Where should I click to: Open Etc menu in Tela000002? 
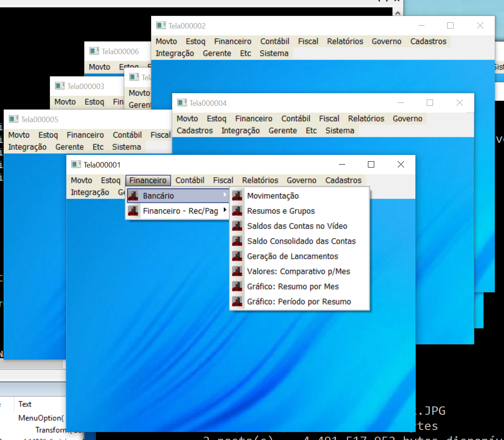pyautogui.click(x=245, y=53)
